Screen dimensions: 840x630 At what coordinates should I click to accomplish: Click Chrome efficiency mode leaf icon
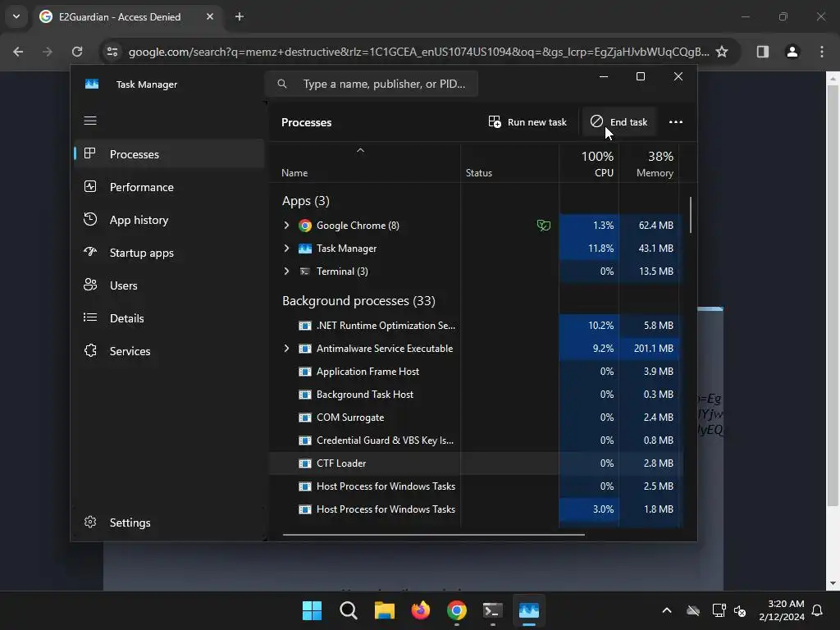coord(543,226)
